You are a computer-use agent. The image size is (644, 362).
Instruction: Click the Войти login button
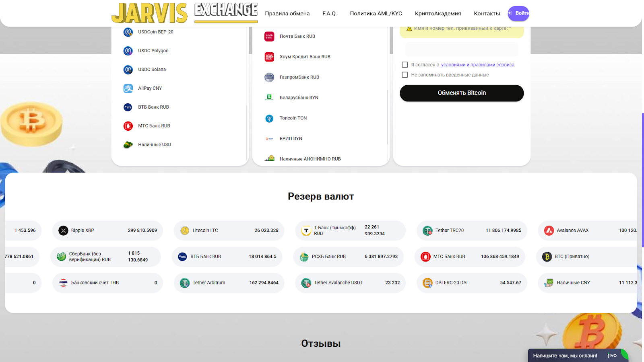point(518,13)
